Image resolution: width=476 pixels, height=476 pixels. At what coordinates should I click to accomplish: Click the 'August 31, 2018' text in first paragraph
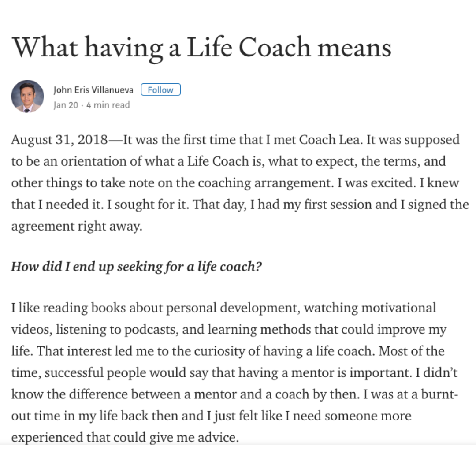point(59,140)
